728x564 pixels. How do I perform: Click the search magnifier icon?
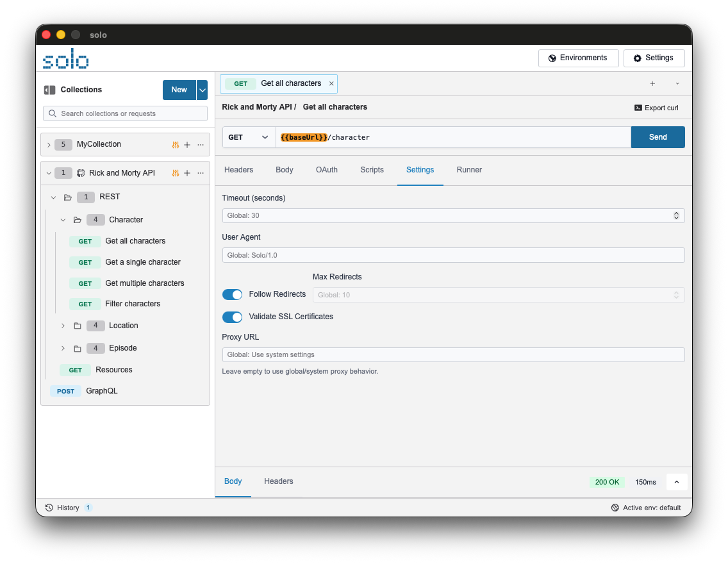pos(53,113)
